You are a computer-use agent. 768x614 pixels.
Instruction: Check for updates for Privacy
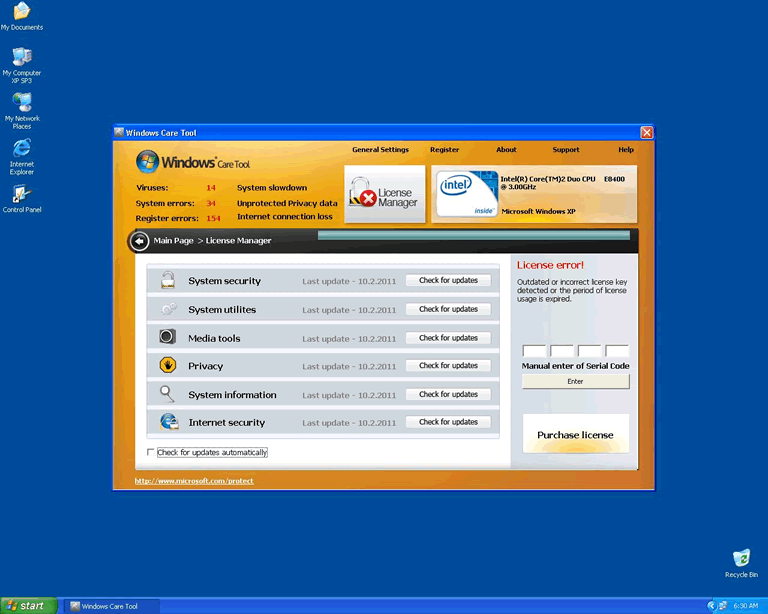(448, 366)
